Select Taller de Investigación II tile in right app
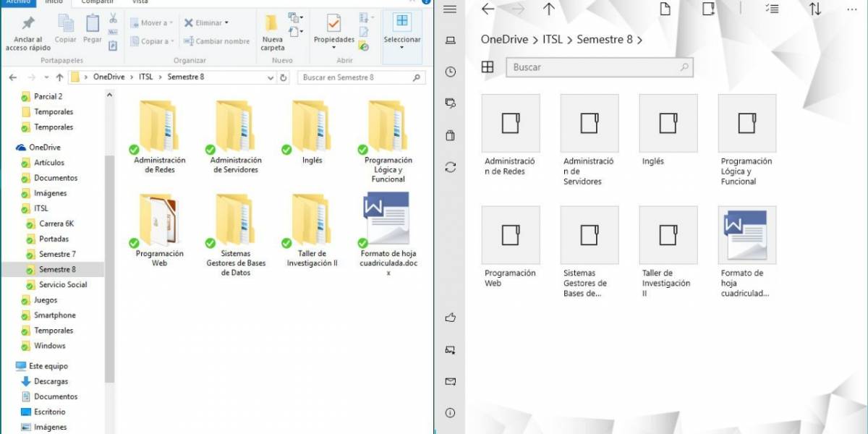The height and width of the screenshot is (434, 868). coord(668,252)
